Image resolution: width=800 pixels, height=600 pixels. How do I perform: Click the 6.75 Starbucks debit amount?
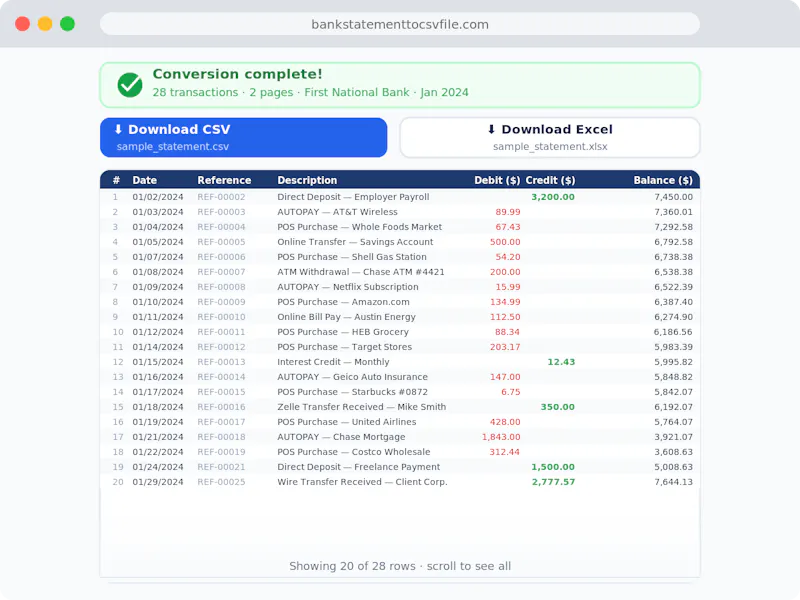coord(510,392)
